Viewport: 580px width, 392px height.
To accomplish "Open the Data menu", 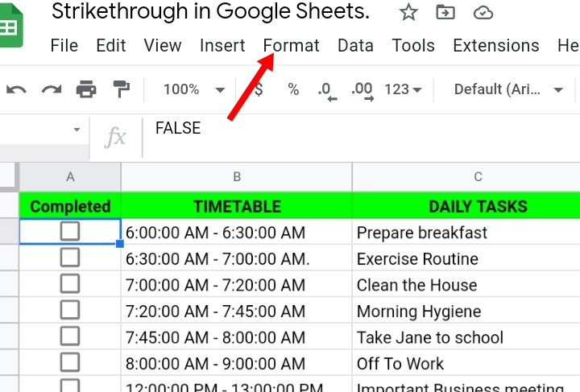I will coord(355,46).
